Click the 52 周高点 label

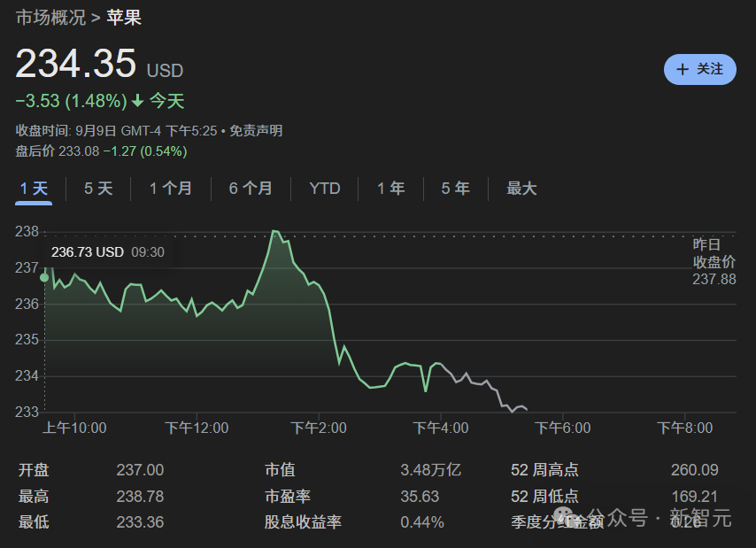[x=544, y=470]
